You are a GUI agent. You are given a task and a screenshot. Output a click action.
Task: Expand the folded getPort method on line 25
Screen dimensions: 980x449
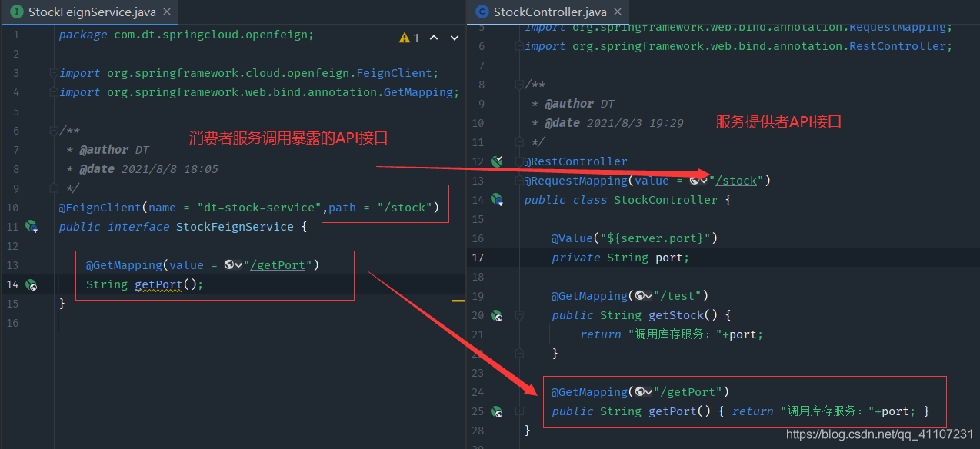click(x=519, y=411)
